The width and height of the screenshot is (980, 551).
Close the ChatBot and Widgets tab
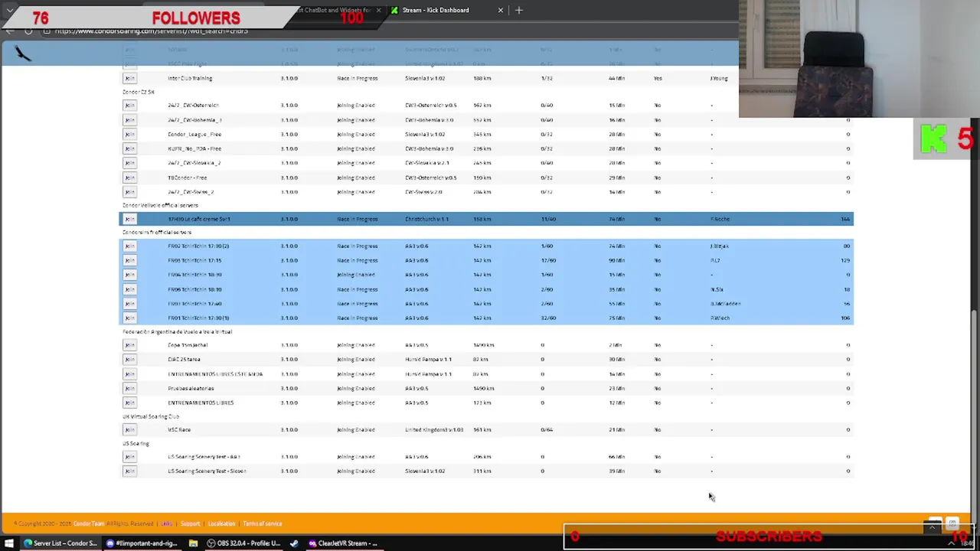point(378,10)
